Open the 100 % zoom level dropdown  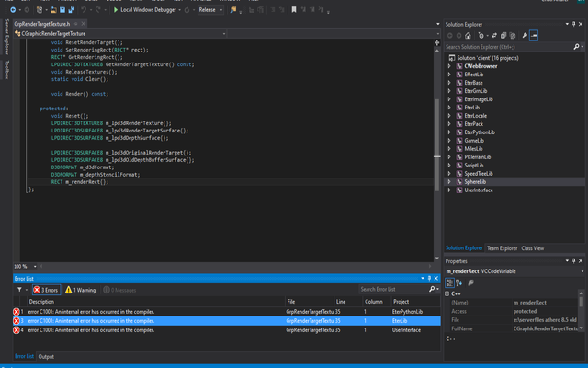(35, 266)
